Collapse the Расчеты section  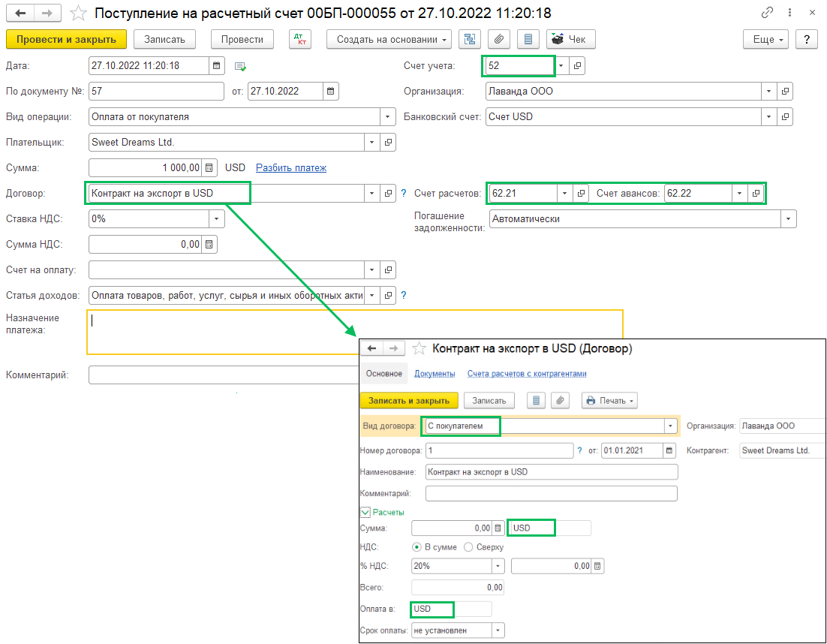tap(365, 512)
